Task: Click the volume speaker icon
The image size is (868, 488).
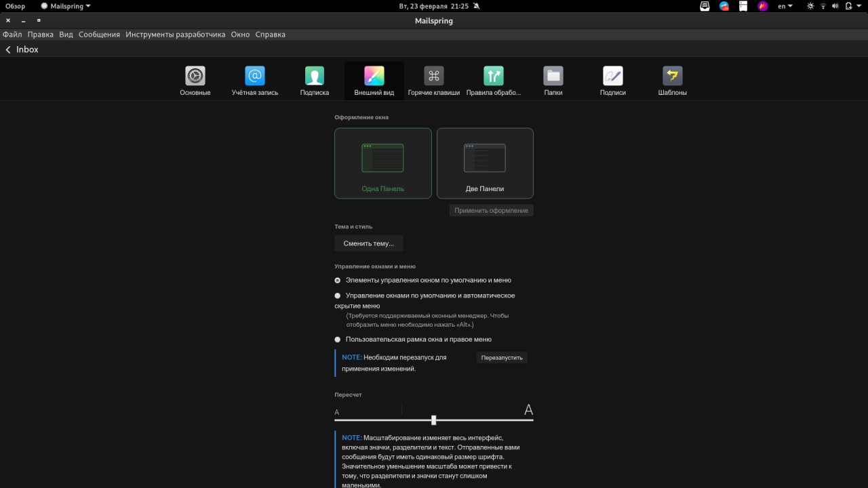Action: tap(835, 6)
